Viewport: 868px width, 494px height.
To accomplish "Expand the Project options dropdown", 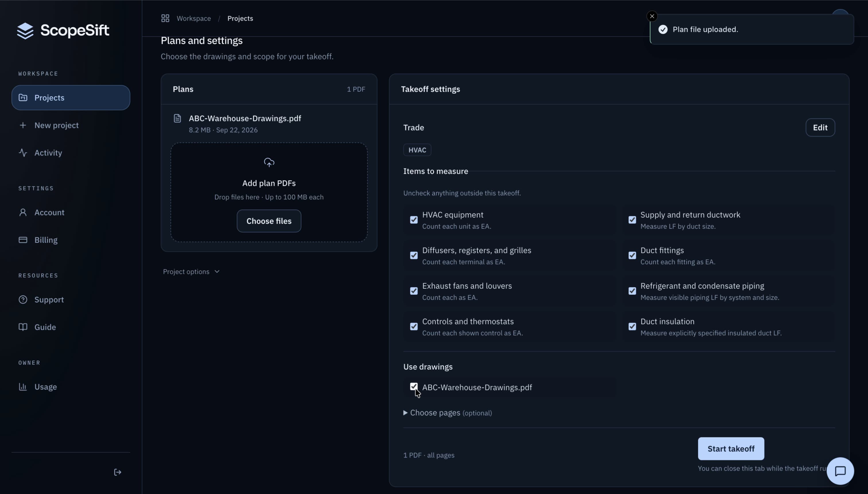I will click(191, 272).
